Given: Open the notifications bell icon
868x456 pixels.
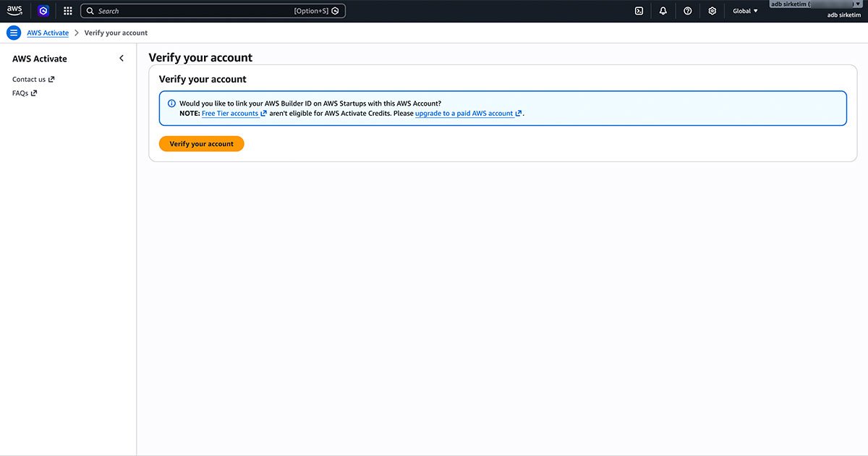Looking at the screenshot, I should (x=663, y=11).
